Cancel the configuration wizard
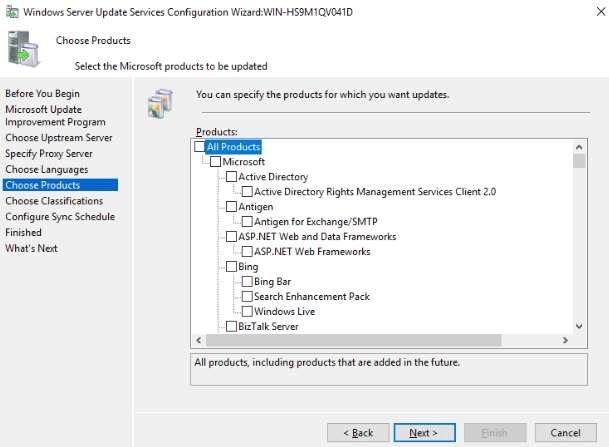The width and height of the screenshot is (609, 447). click(566, 433)
